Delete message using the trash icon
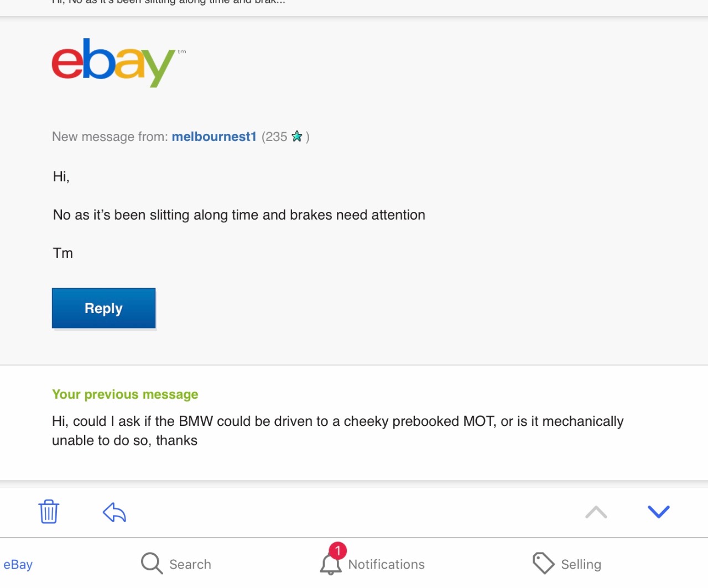This screenshot has width=708, height=588. [x=49, y=511]
